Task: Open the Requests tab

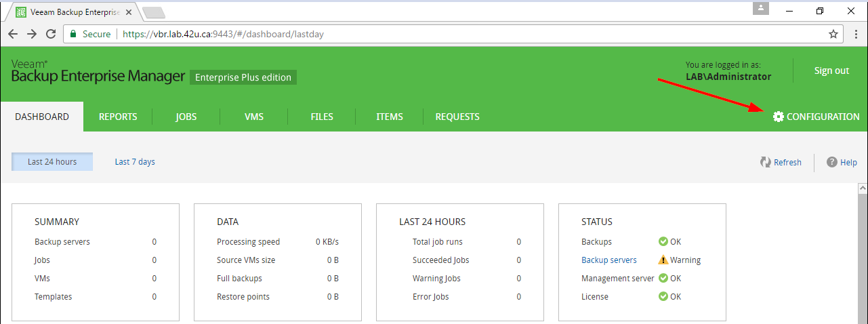Action: point(457,117)
